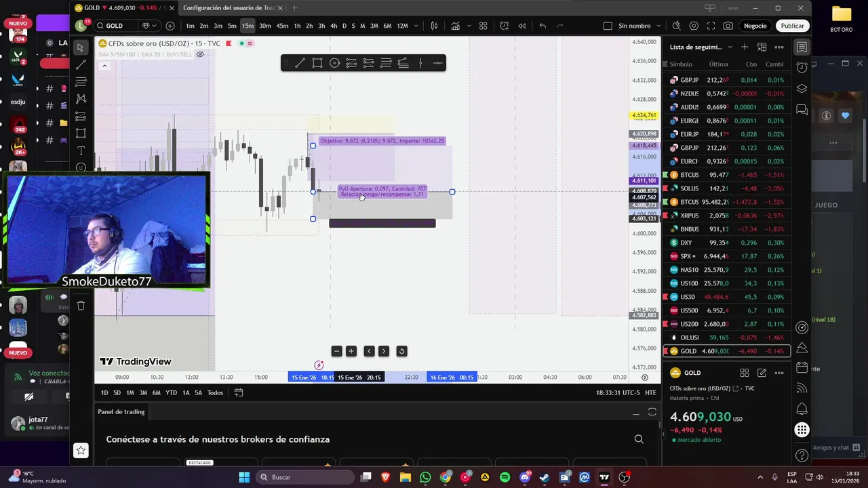Expand the timeframe list dropdown arrow
Viewport: 868px width, 488px height.
point(416,26)
